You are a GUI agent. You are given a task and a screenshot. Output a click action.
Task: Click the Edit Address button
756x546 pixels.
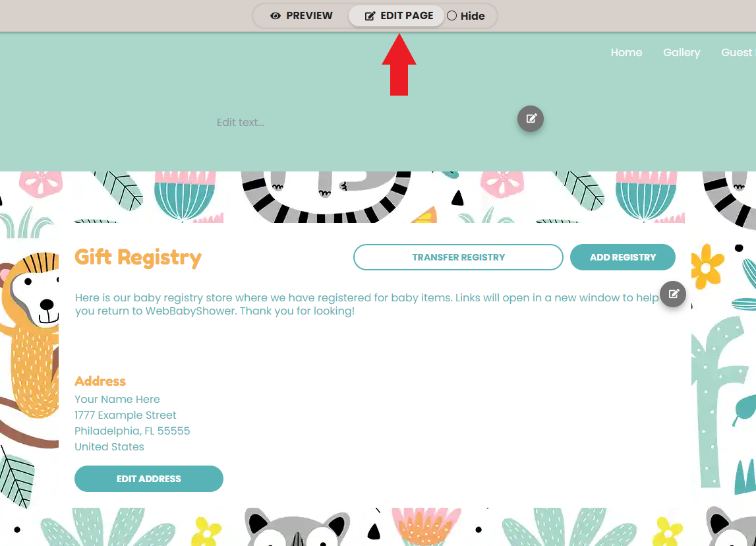coord(148,479)
